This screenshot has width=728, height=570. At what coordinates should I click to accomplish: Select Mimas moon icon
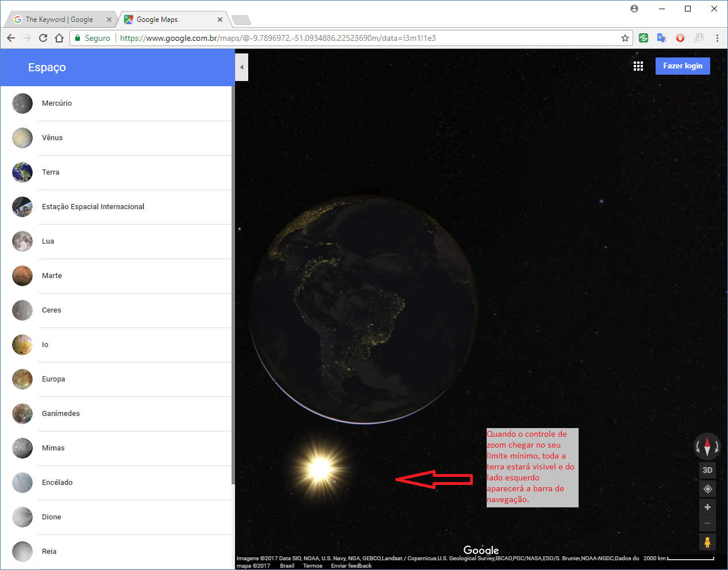(x=22, y=448)
